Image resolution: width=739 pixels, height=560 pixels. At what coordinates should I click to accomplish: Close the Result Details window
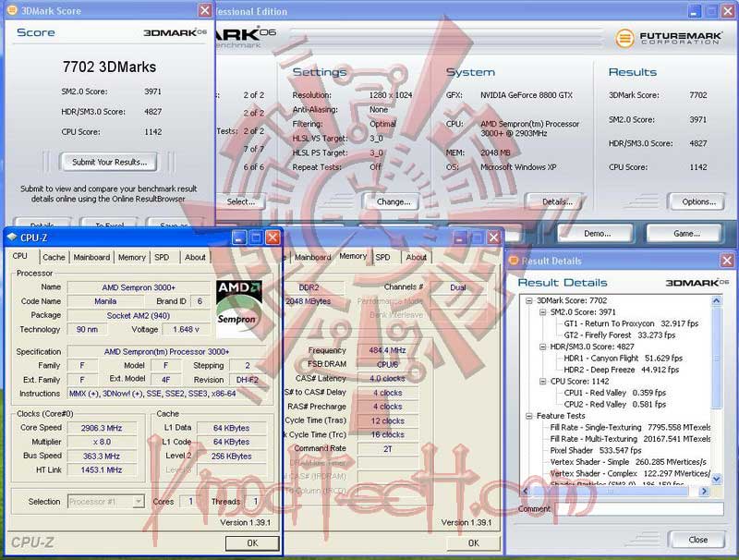(x=727, y=261)
